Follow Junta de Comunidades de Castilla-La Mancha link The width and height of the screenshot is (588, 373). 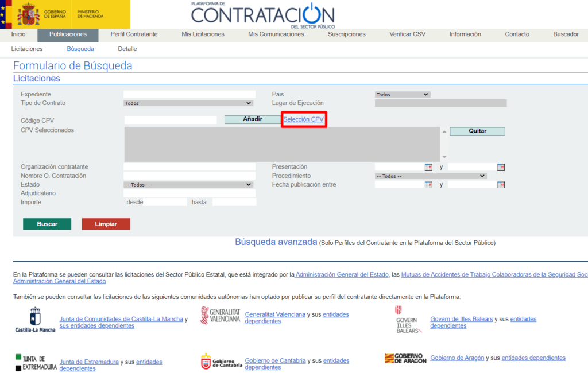(121, 319)
